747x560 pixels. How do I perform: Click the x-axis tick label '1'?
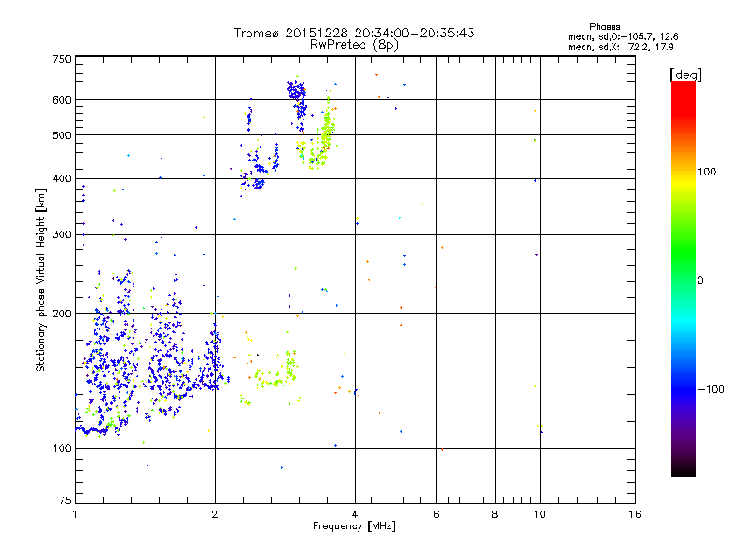tap(75, 514)
